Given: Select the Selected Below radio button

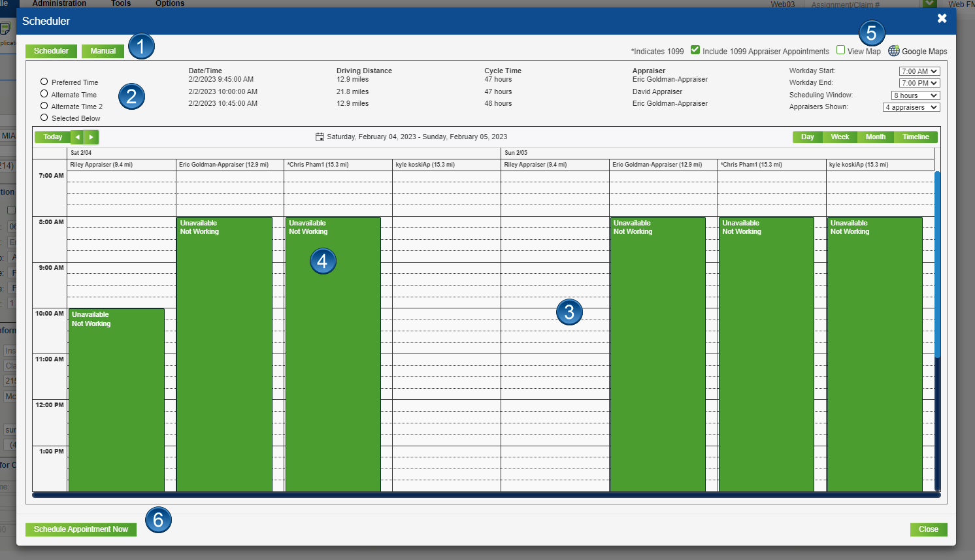Looking at the screenshot, I should click(x=44, y=118).
